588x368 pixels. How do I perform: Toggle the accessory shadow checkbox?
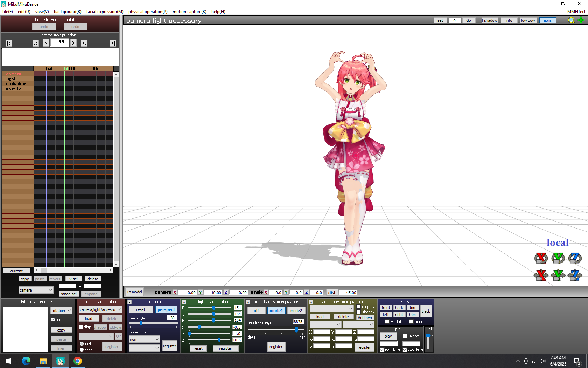[359, 312]
